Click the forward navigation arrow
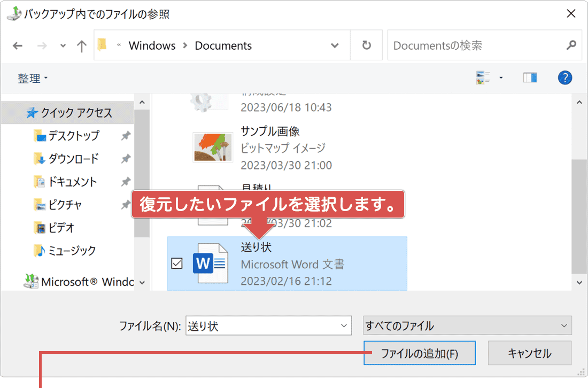 42,45
